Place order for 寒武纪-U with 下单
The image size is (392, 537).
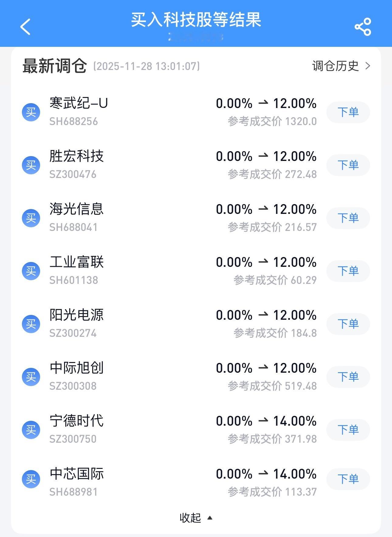(x=348, y=112)
